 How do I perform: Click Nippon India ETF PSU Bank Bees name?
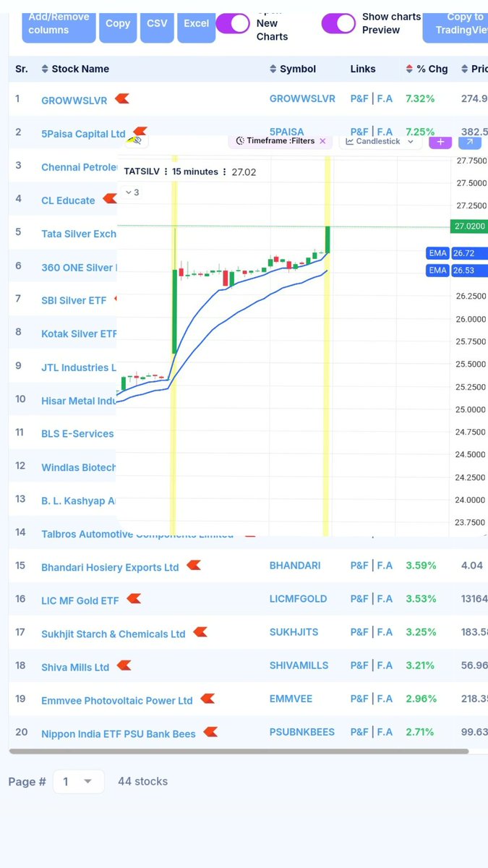click(119, 733)
